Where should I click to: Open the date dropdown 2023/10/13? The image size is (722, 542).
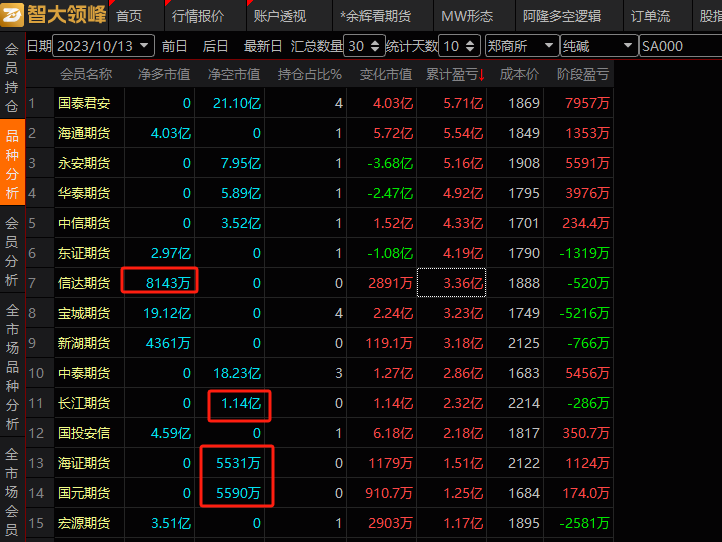pos(104,46)
